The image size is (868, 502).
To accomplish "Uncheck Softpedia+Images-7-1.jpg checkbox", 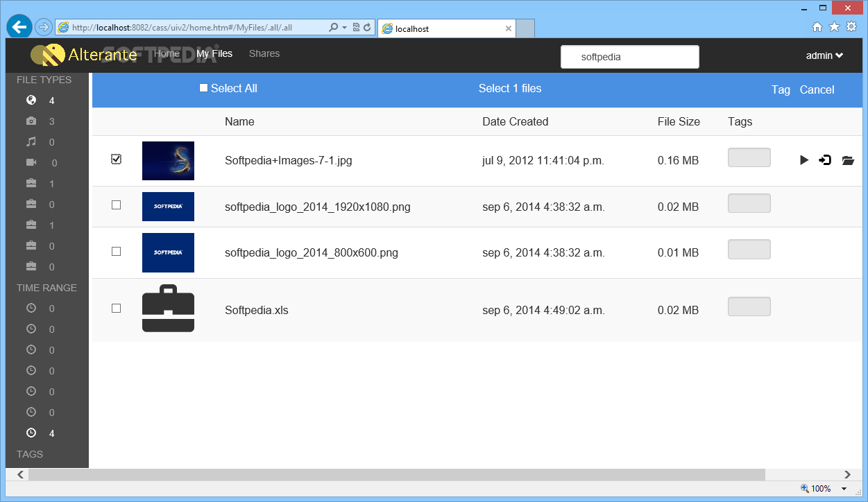I will point(116,159).
